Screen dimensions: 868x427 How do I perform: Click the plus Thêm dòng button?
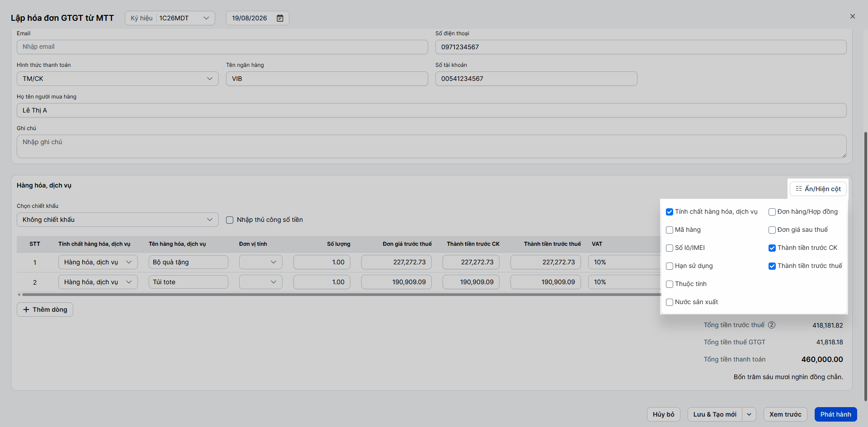click(45, 310)
